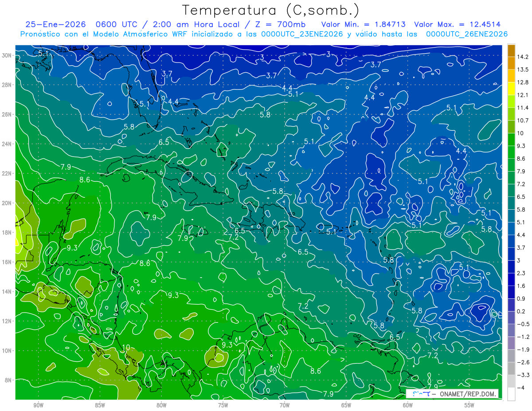Click the -0.5 value on color legend
Screen dimensions: 532x411
pos(522,324)
